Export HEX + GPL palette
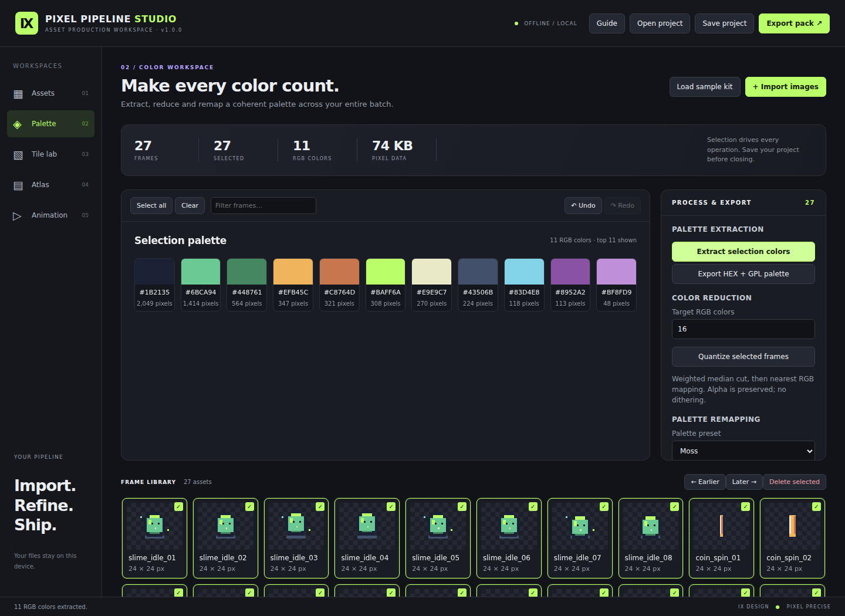845x616 pixels. pos(743,274)
